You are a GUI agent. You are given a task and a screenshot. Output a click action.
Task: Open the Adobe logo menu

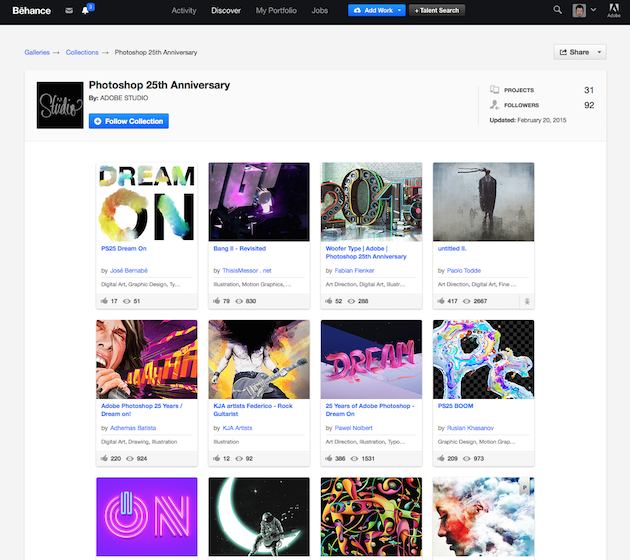pyautogui.click(x=614, y=10)
